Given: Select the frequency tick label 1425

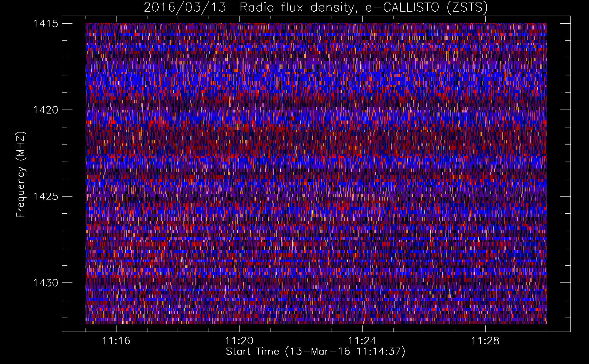Looking at the screenshot, I should [46, 197].
